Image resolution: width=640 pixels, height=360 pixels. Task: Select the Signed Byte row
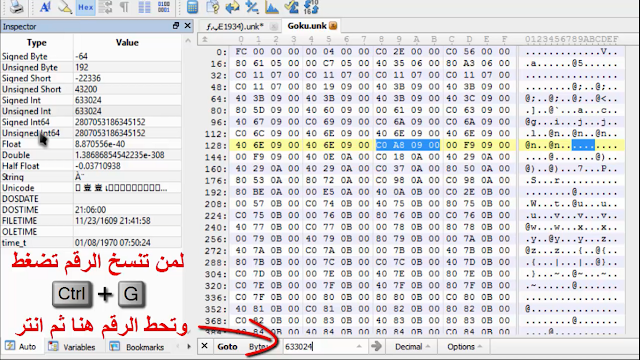tap(91, 56)
